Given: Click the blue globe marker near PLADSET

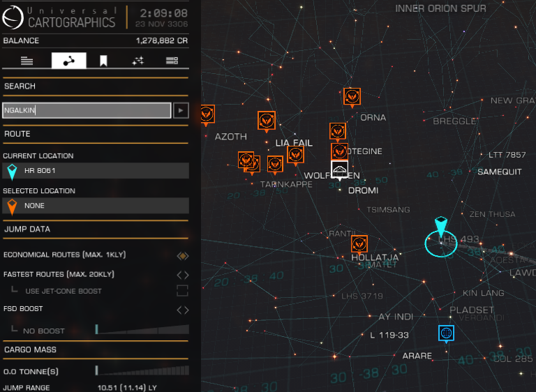Looking at the screenshot, I should click(447, 333).
